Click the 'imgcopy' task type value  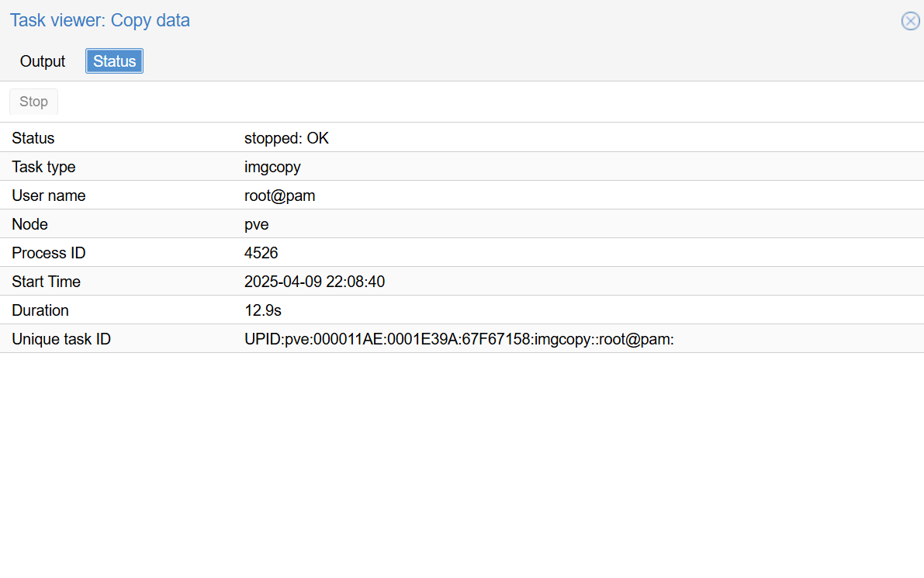(272, 168)
